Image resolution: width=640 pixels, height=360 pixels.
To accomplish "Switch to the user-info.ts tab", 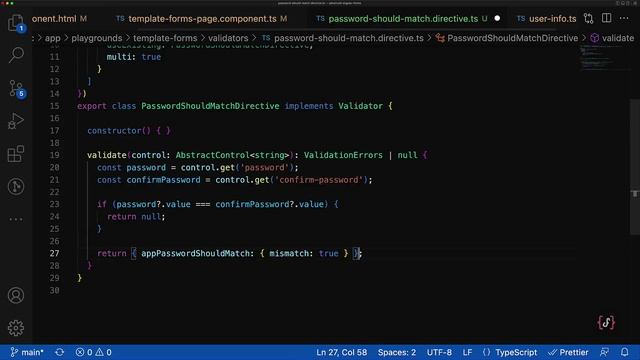I will [547, 19].
